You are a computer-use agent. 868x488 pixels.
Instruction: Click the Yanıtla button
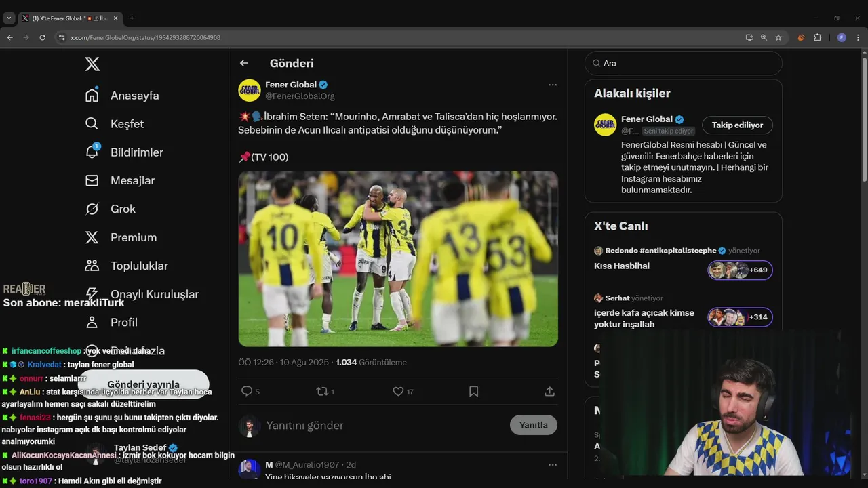pyautogui.click(x=534, y=425)
